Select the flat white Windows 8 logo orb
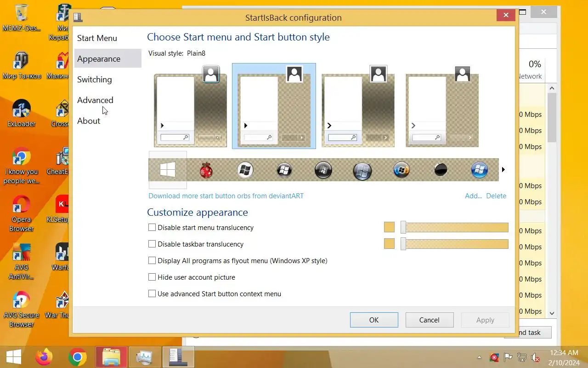This screenshot has height=368, width=588. coord(168,170)
